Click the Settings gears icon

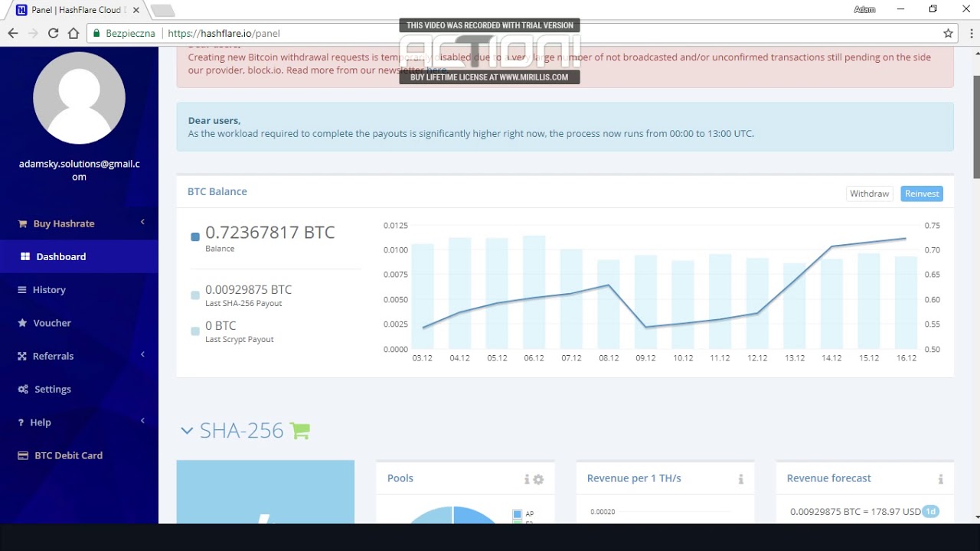pos(23,389)
